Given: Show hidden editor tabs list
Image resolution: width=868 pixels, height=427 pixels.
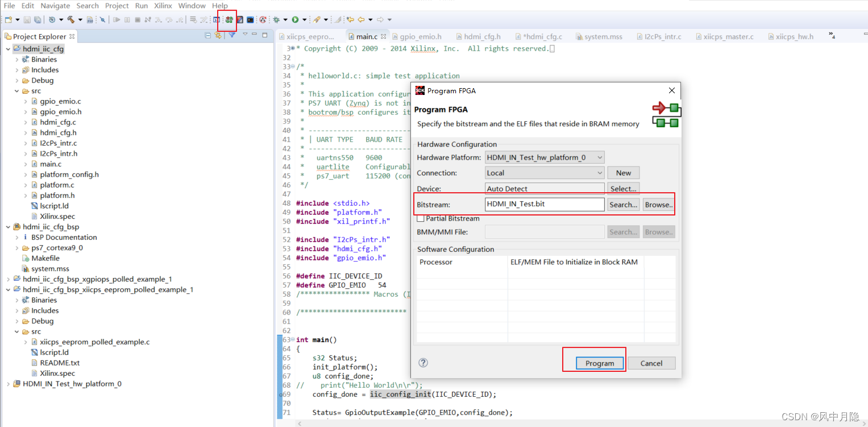Looking at the screenshot, I should click(x=832, y=36).
